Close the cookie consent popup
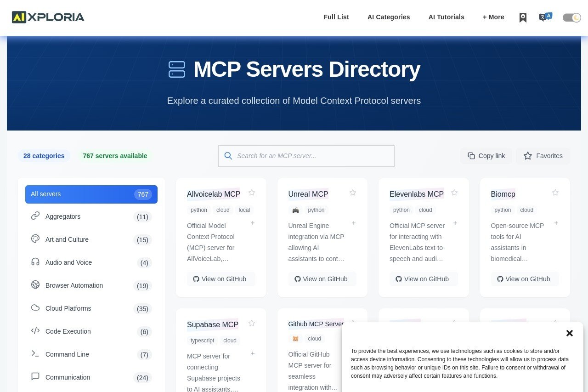 [x=570, y=333]
